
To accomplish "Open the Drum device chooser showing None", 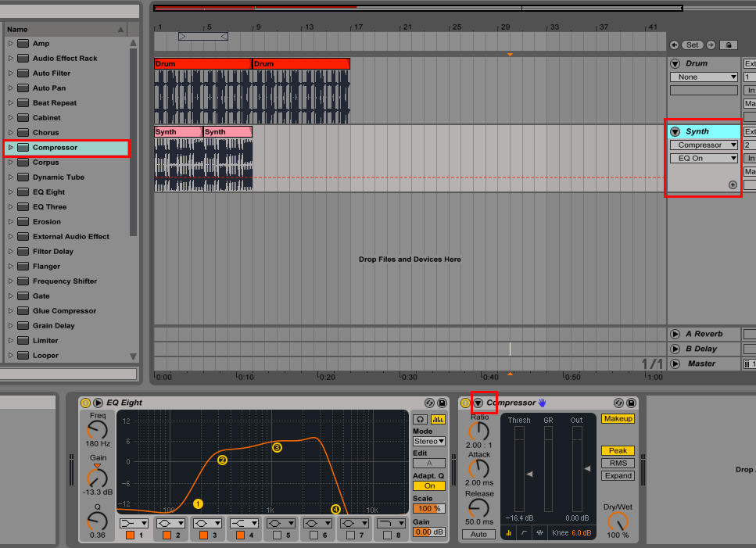I will [704, 77].
